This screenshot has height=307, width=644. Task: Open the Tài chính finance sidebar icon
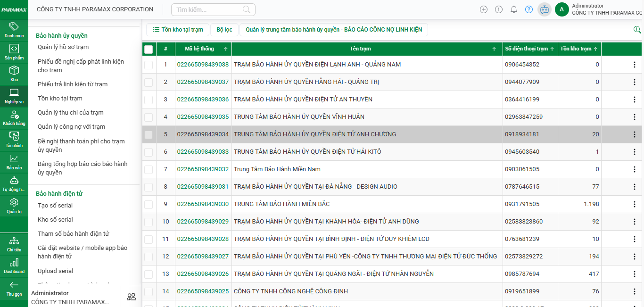[14, 137]
